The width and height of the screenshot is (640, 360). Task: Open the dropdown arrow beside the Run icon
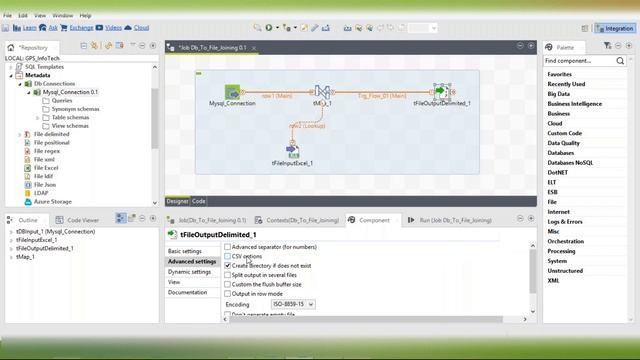pos(277,28)
